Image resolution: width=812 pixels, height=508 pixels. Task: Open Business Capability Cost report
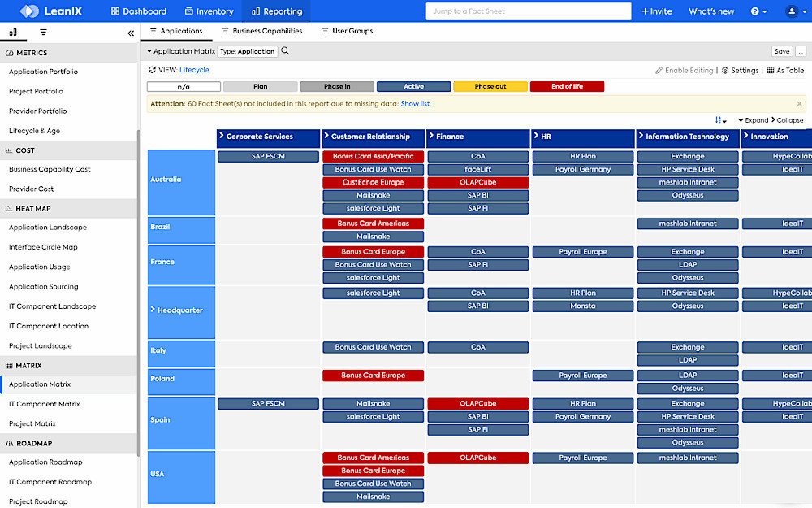[50, 169]
